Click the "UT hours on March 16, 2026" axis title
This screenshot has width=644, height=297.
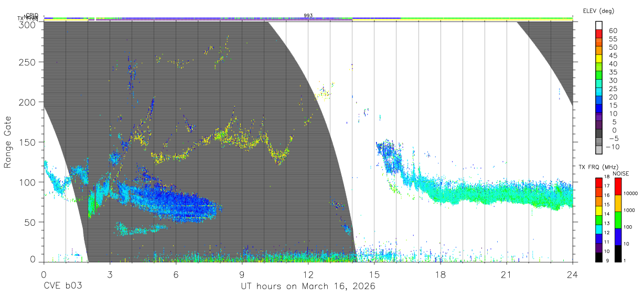click(308, 287)
